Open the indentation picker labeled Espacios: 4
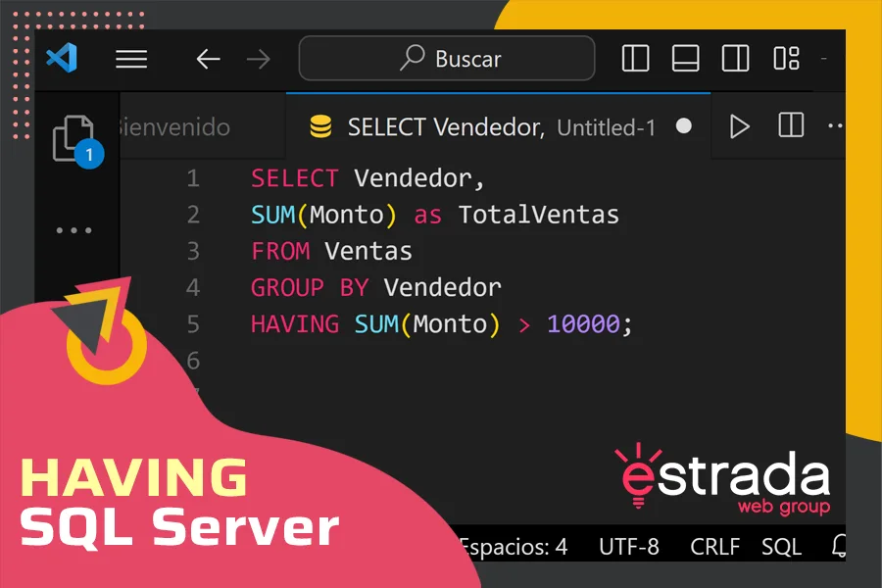The width and height of the screenshot is (882, 588). (514, 547)
